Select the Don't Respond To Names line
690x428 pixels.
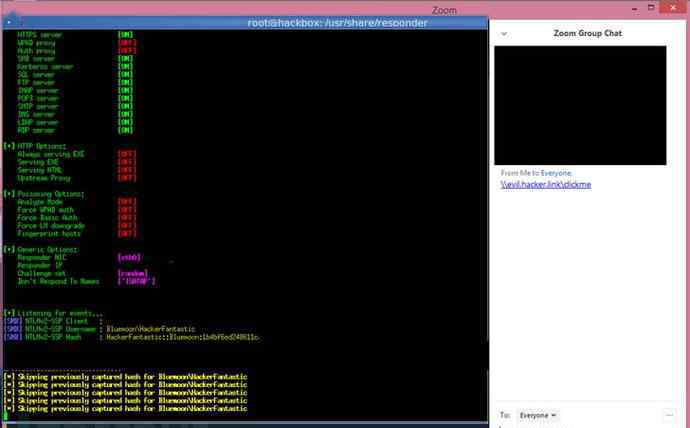(86, 282)
